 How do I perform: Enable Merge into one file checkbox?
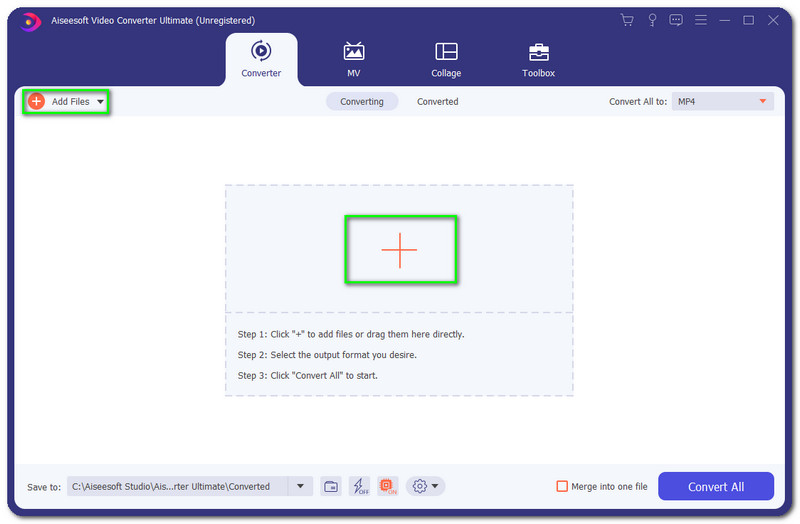(562, 487)
